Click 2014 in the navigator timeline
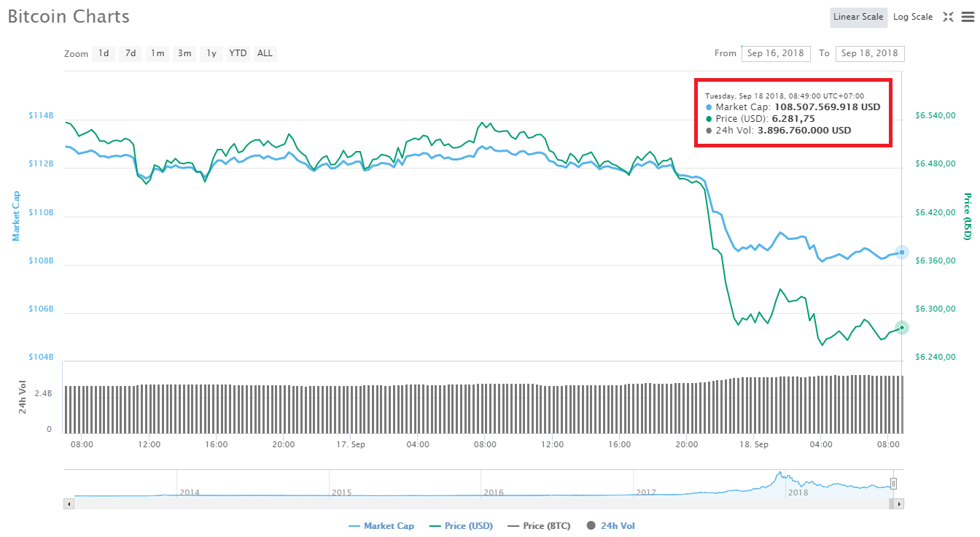This screenshot has height=537, width=980. click(x=190, y=492)
